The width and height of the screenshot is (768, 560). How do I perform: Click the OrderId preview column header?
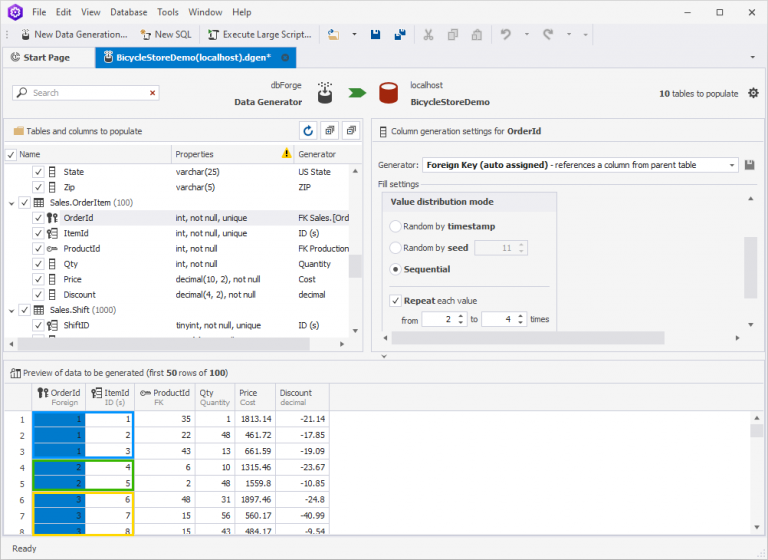tap(59, 397)
